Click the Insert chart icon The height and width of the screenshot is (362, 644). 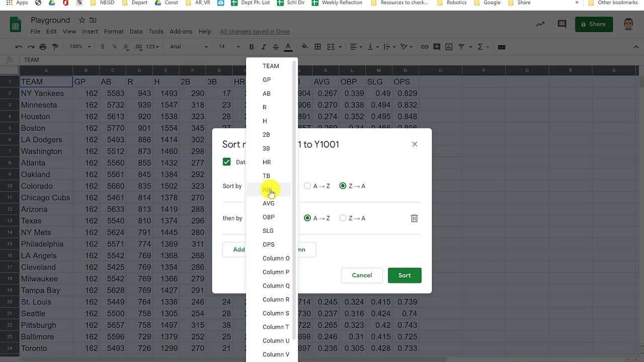(x=449, y=47)
